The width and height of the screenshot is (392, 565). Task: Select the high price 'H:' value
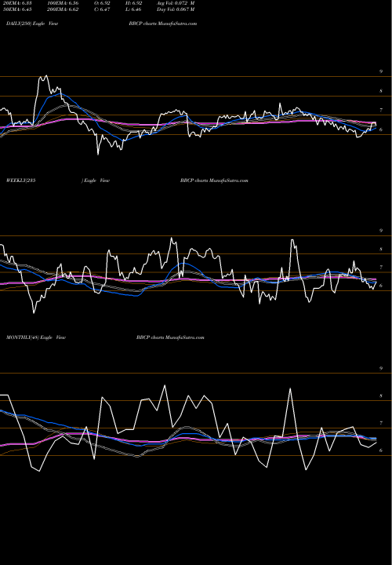point(134,3)
